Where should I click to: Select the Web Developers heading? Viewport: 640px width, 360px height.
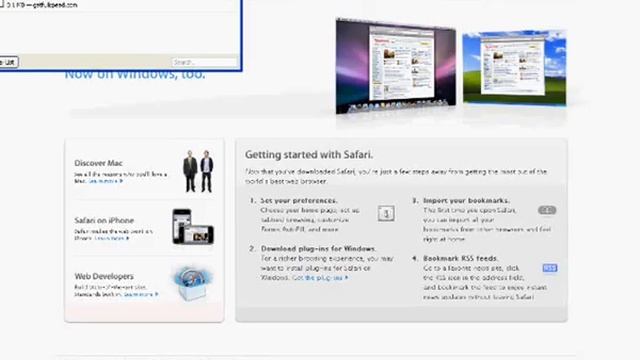(104, 276)
